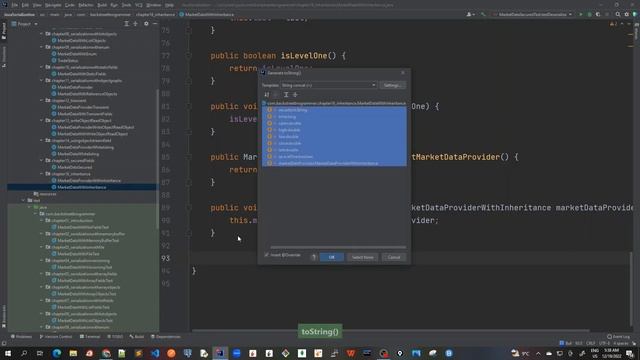Open the Project panel settings gear
This screenshot has width=640, height=360.
click(146, 24)
